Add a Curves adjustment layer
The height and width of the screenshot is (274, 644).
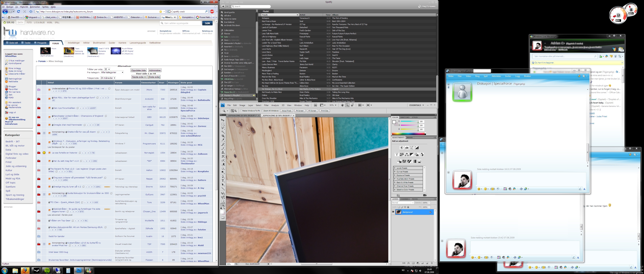click(412, 148)
